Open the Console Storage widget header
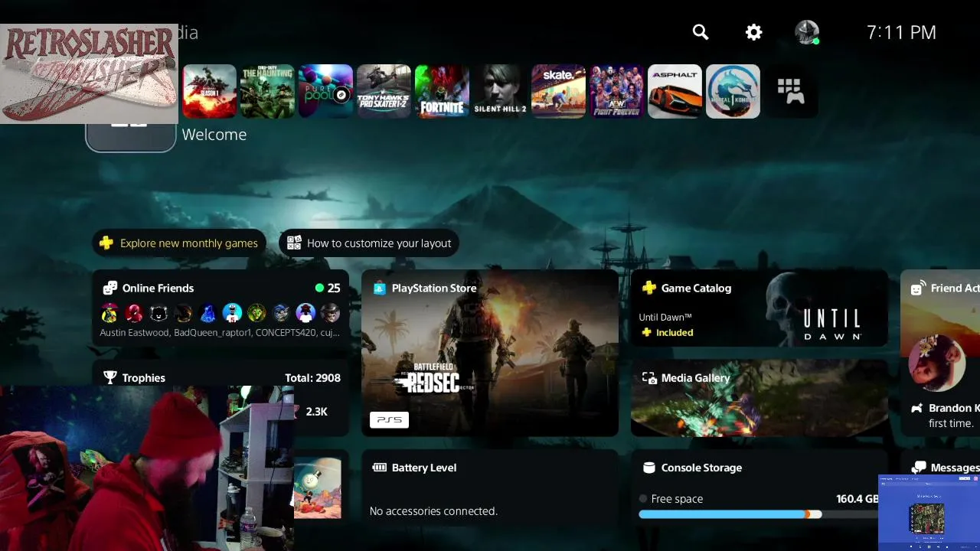This screenshot has height=551, width=980. tap(701, 468)
